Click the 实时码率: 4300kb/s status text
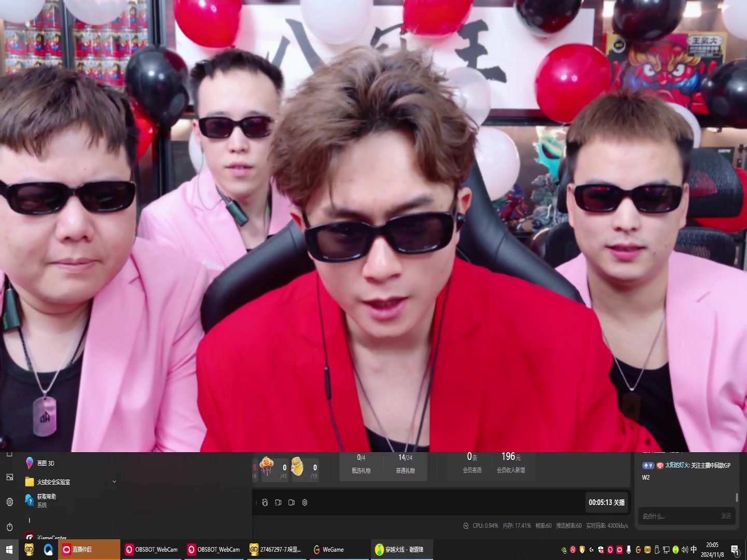The width and height of the screenshot is (747, 560). [607, 526]
